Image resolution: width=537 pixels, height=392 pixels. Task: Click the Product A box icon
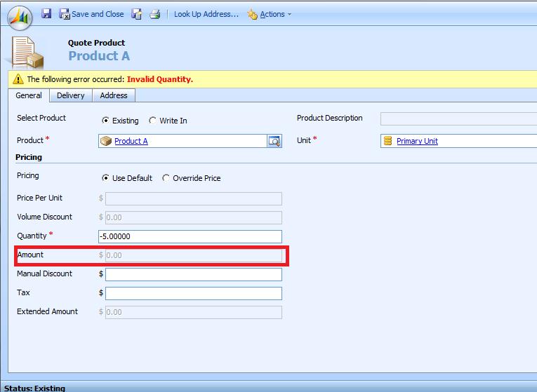pos(107,141)
